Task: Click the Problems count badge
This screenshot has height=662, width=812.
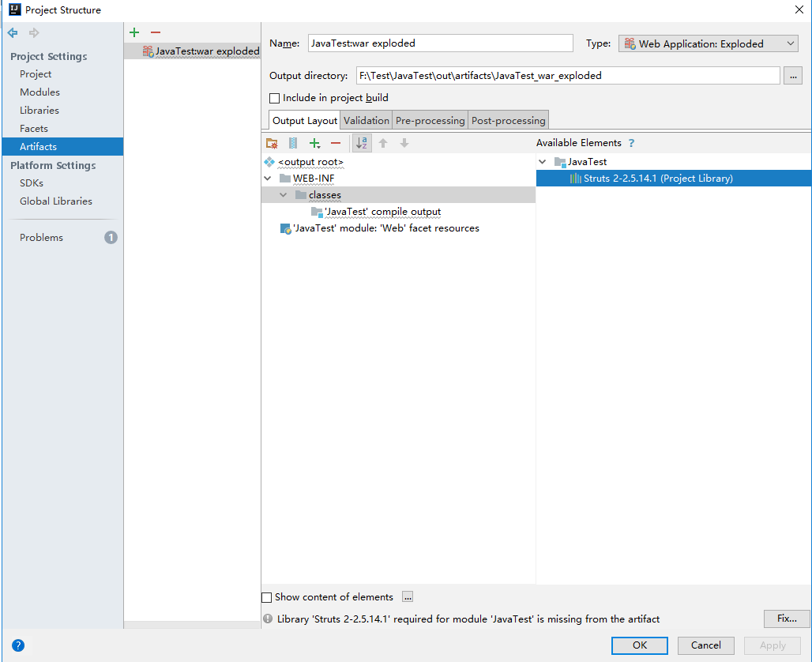Action: [111, 237]
